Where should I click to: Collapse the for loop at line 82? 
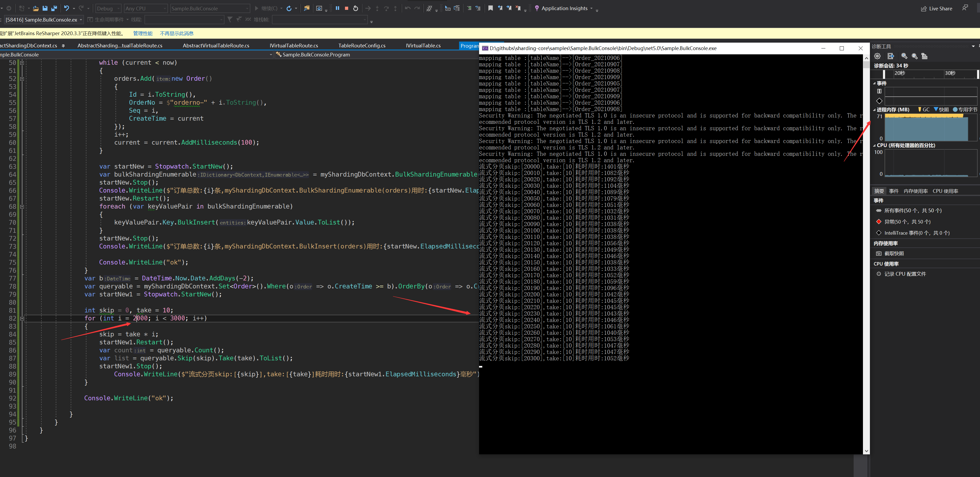tap(22, 319)
